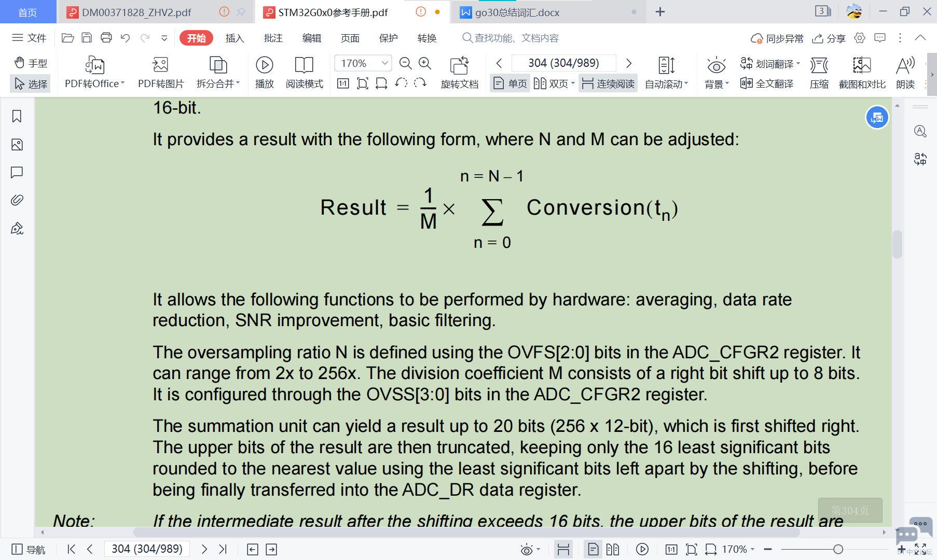Click the bookmark icon in left sidebar
The width and height of the screenshot is (937, 560).
click(17, 116)
